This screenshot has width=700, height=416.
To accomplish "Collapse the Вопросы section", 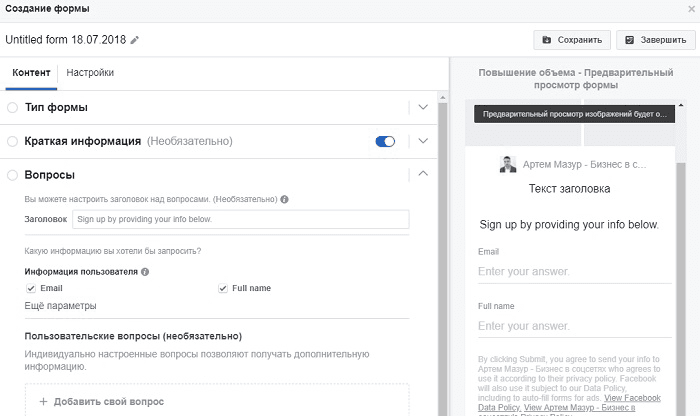I will 423,173.
